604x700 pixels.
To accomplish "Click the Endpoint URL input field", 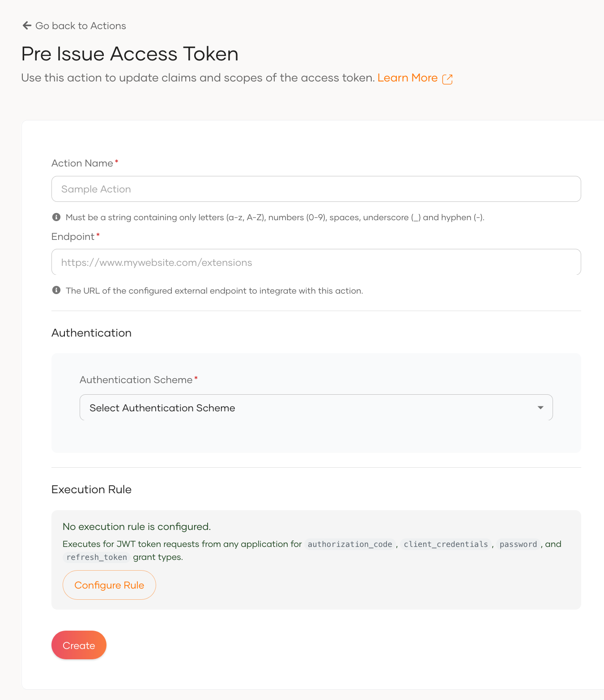I will coord(315,262).
